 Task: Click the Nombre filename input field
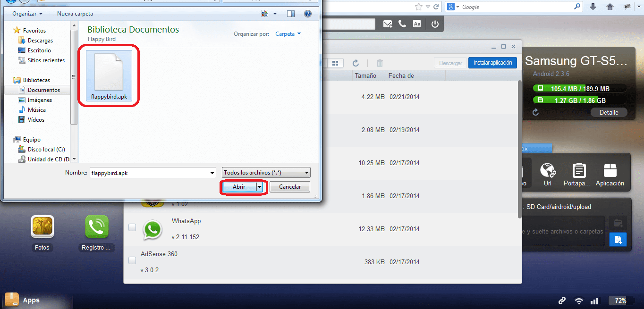[149, 173]
